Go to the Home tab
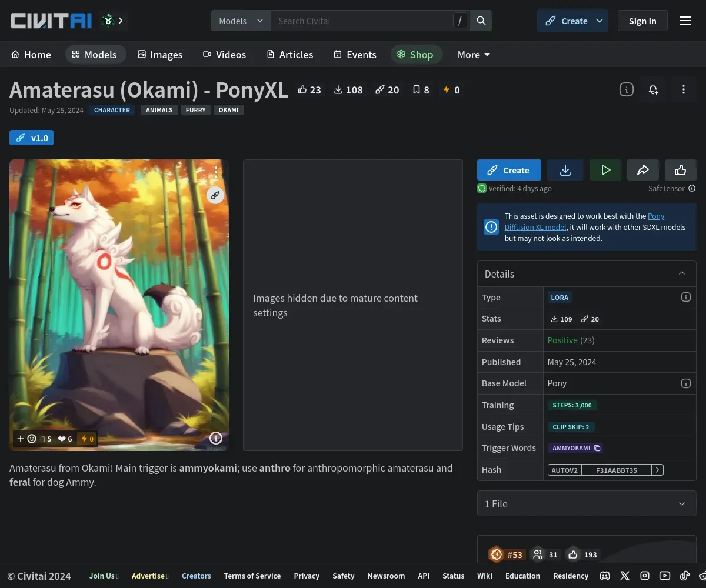Viewport: 706px width, 588px height. coord(31,55)
